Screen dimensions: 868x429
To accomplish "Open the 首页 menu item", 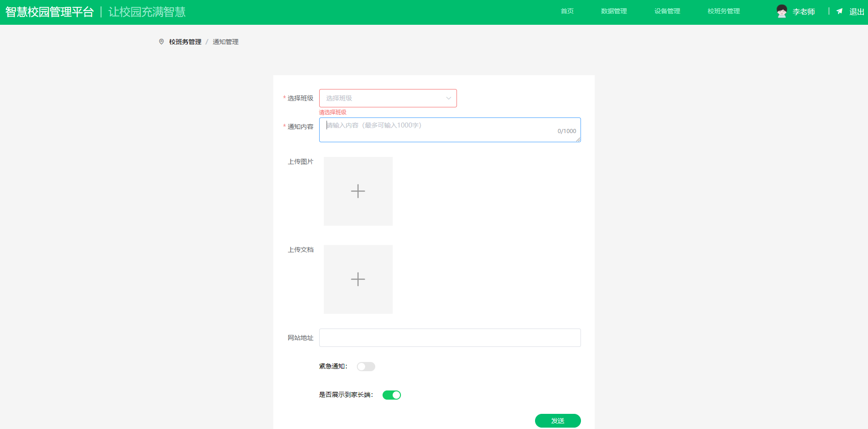I will tap(567, 11).
